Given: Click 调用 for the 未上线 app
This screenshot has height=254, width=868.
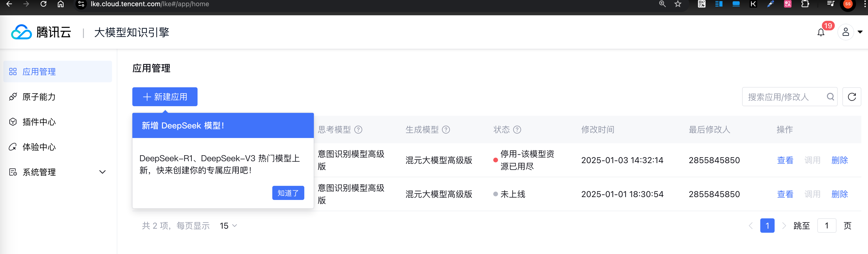Looking at the screenshot, I should pos(812,194).
